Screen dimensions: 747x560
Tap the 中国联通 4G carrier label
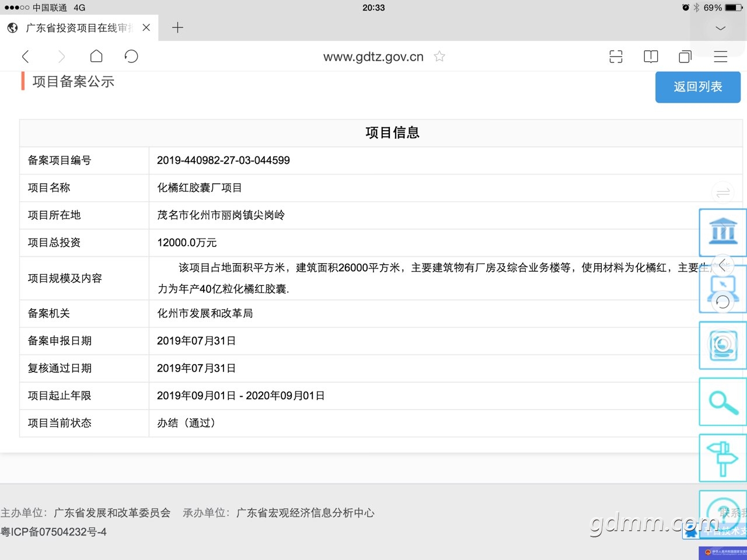pyautogui.click(x=59, y=8)
